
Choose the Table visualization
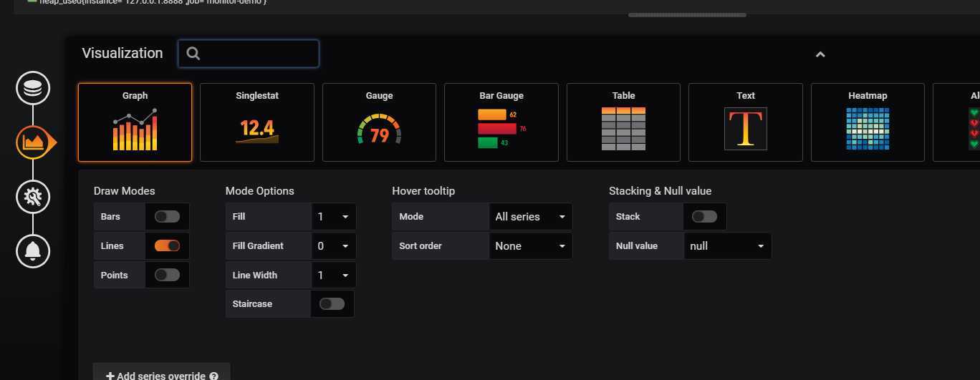(x=623, y=122)
